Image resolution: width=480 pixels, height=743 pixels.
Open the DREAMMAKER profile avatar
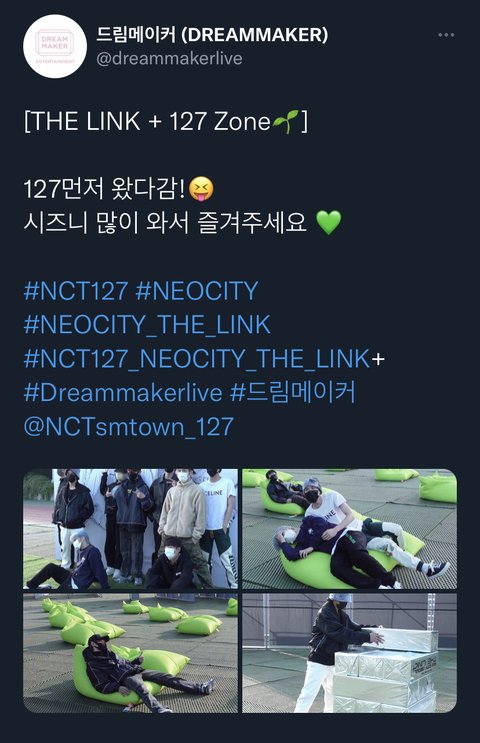(x=55, y=46)
